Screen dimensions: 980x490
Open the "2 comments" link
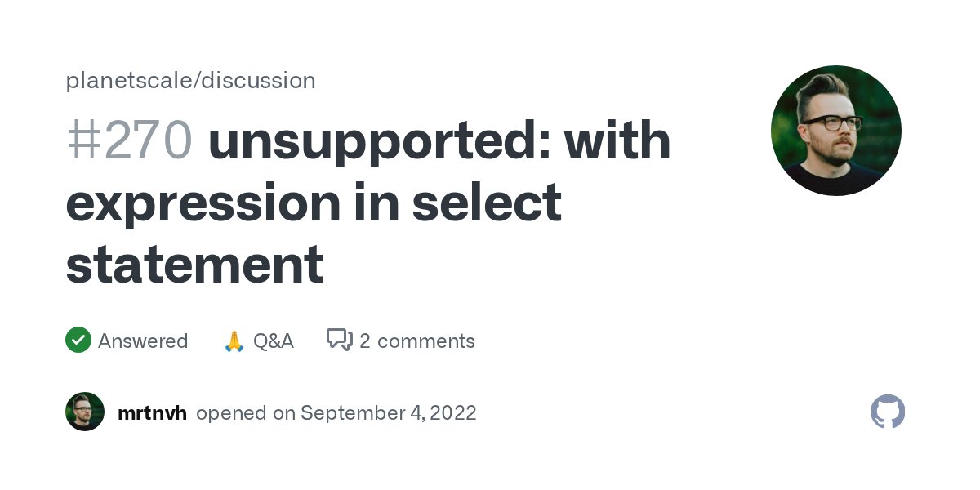pos(416,341)
